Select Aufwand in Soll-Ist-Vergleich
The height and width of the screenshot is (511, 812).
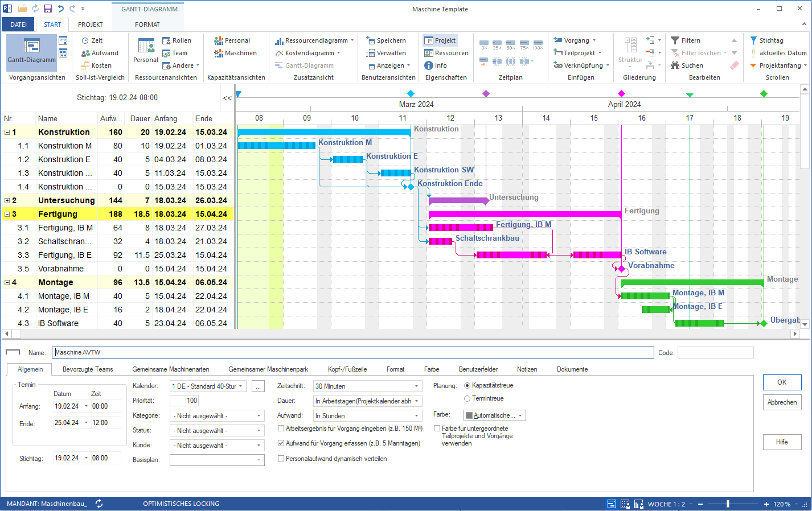(x=100, y=53)
